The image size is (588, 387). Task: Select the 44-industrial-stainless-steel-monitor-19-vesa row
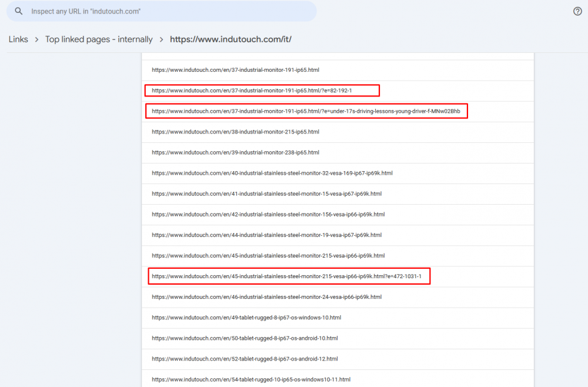click(x=338, y=235)
